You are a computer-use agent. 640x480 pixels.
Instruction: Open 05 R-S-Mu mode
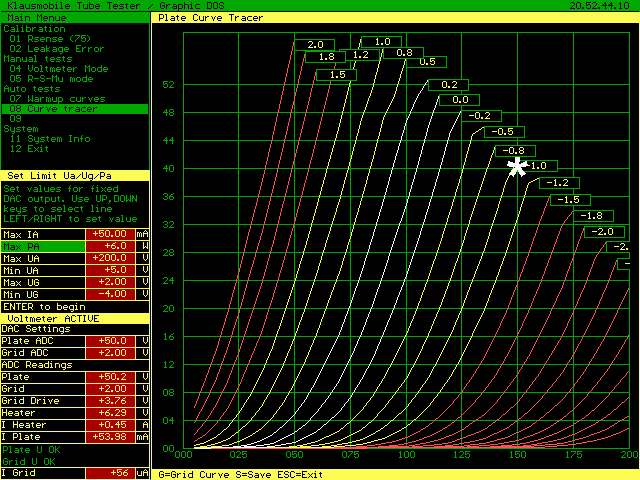point(51,79)
